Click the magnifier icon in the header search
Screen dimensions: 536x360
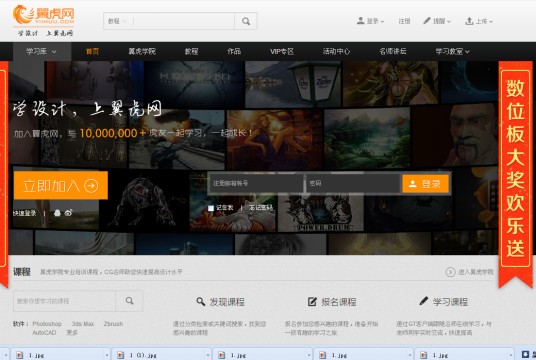point(246,21)
